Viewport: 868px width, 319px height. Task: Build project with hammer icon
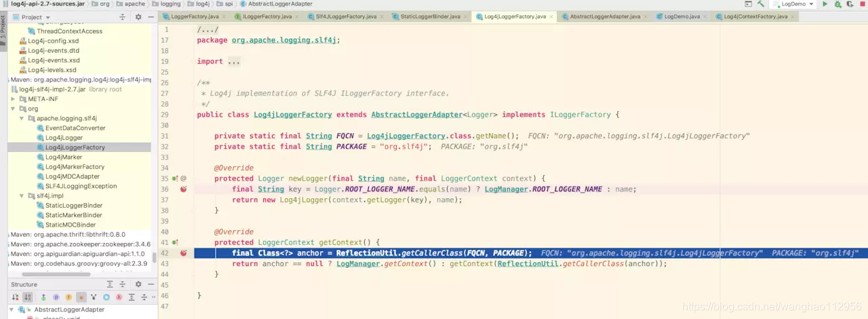[x=761, y=4]
